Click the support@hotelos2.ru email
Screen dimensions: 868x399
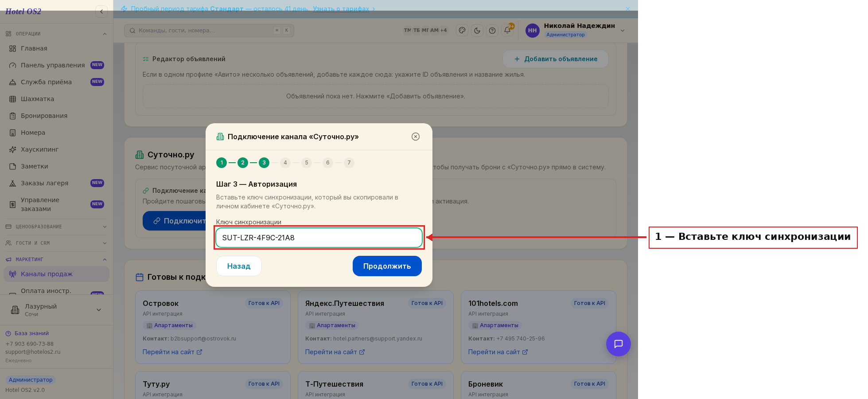click(33, 352)
